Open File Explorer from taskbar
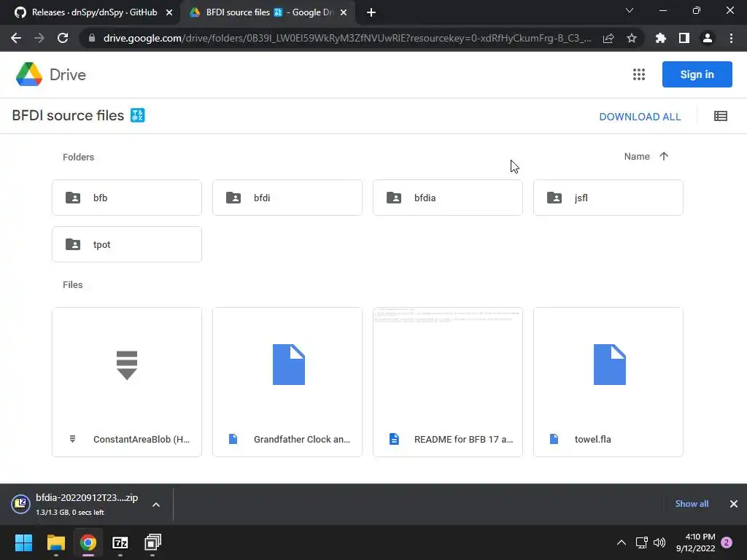 pyautogui.click(x=55, y=542)
